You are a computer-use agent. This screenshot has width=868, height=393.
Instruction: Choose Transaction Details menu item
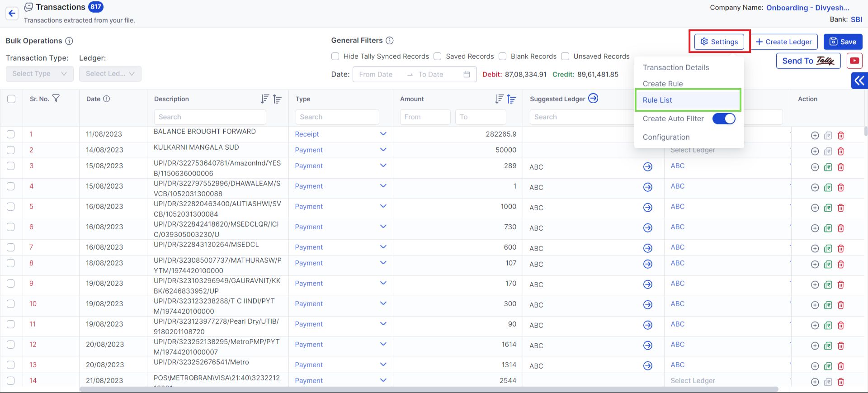676,67
